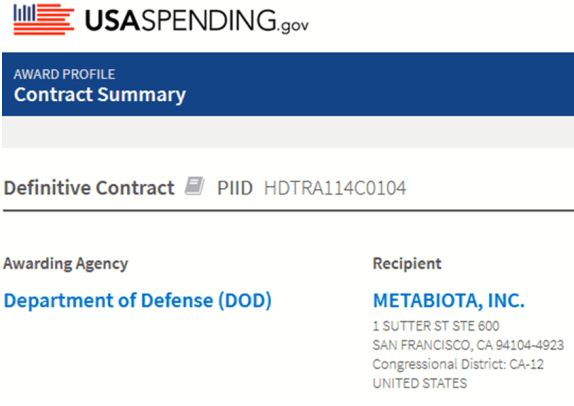Click the Definitive Contract heading

89,188
